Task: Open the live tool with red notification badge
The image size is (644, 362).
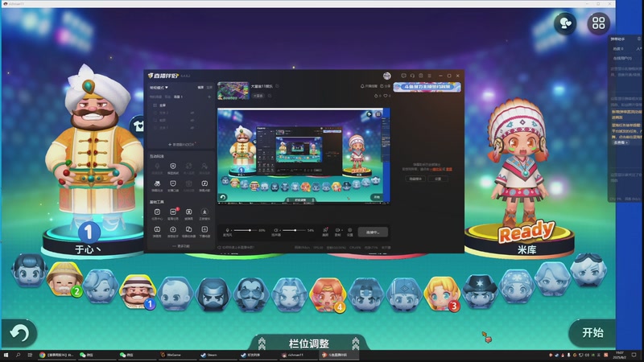Action: (173, 214)
